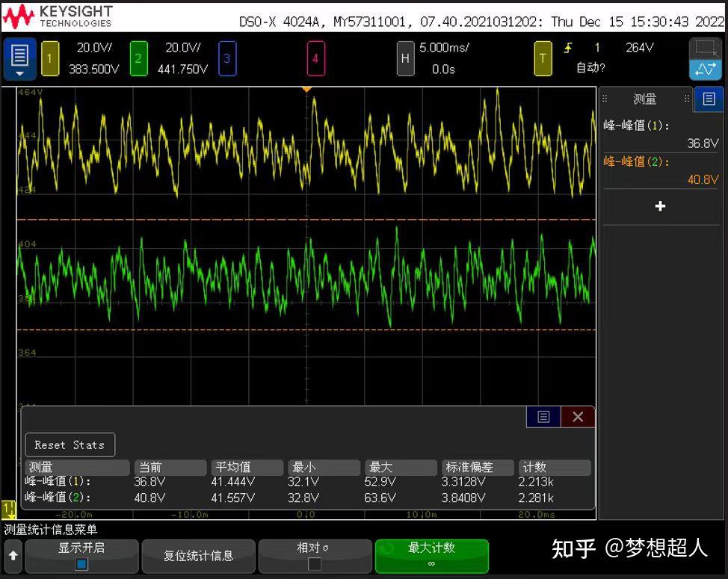Select the 峰-峰值(2) measurement in sidebar

point(661,170)
